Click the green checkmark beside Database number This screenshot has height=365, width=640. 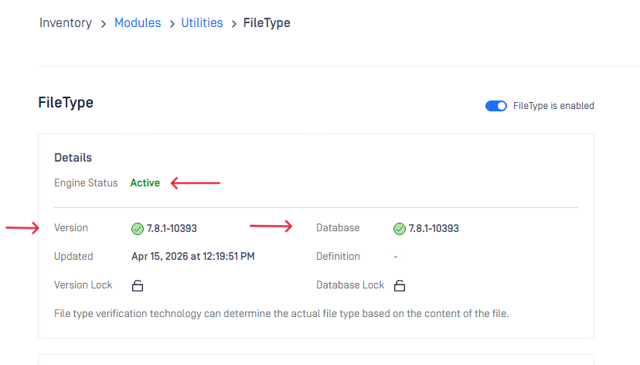pyautogui.click(x=399, y=229)
